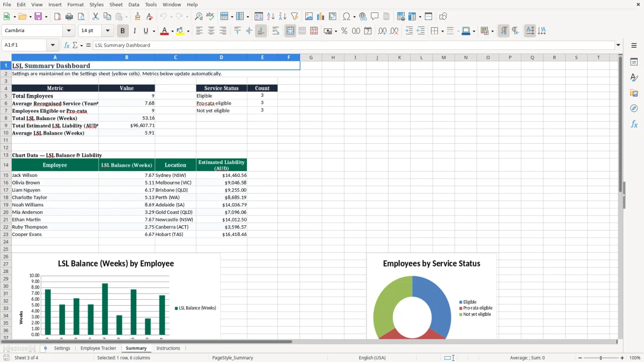Toggle Left-to-Right text direction
Viewport: 644px width, 362px height.
pos(503,31)
